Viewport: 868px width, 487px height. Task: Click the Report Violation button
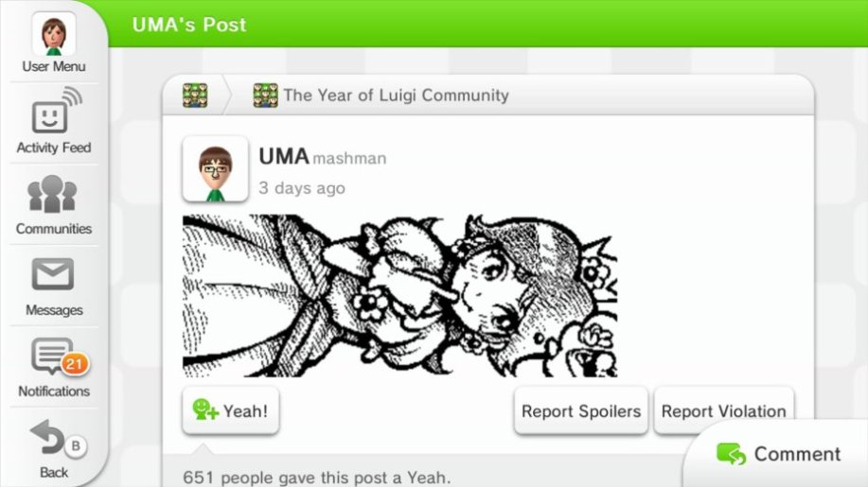723,410
